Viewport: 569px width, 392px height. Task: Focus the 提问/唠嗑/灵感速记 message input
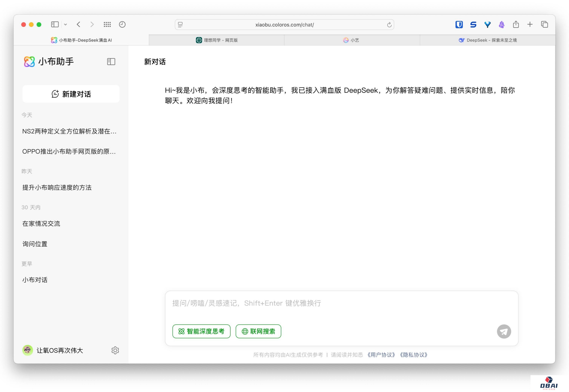[342, 304]
